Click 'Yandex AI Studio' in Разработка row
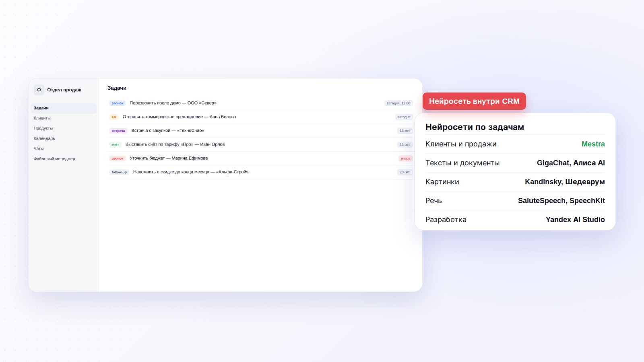Screen dimensions: 644x362 [575, 220]
